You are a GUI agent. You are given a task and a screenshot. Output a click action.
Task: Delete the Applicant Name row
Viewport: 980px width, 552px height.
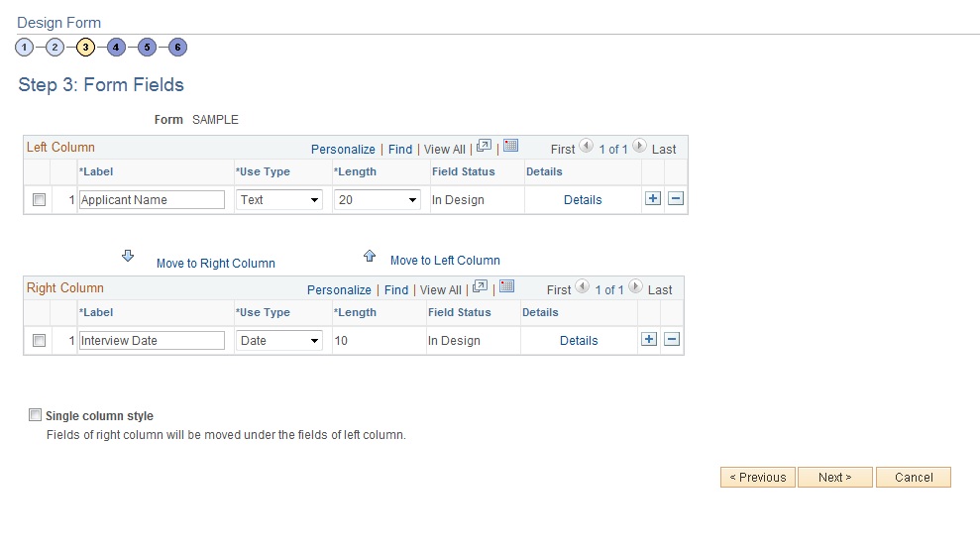(676, 199)
